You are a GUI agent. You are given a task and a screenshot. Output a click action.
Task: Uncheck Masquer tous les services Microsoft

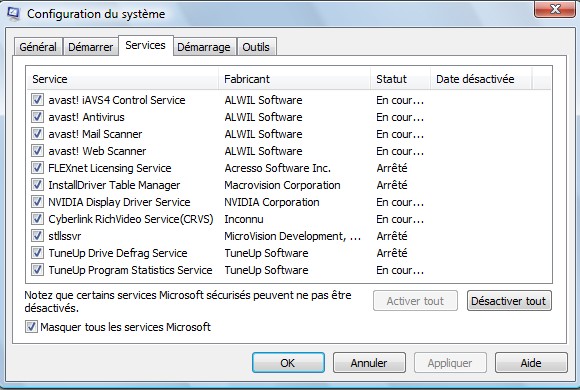tap(31, 327)
